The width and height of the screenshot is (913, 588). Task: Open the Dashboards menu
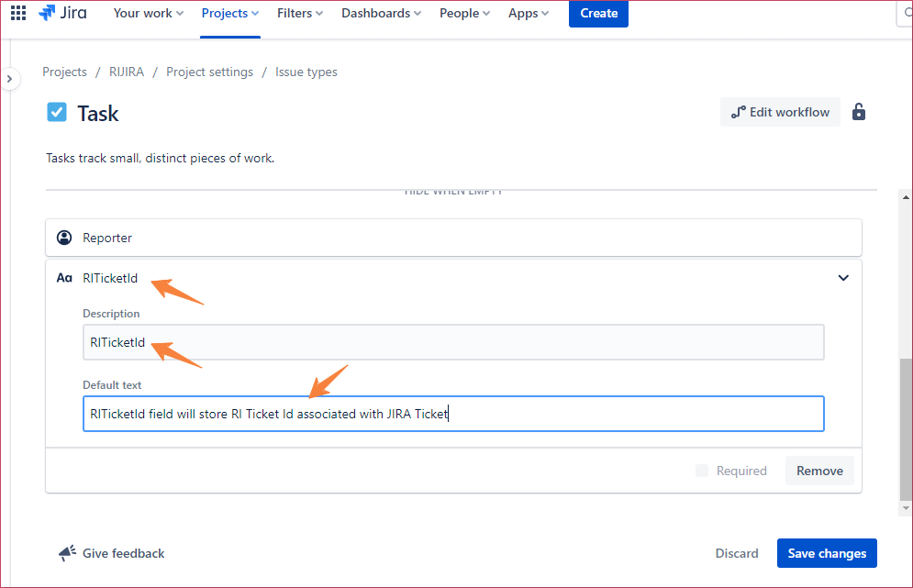point(380,13)
